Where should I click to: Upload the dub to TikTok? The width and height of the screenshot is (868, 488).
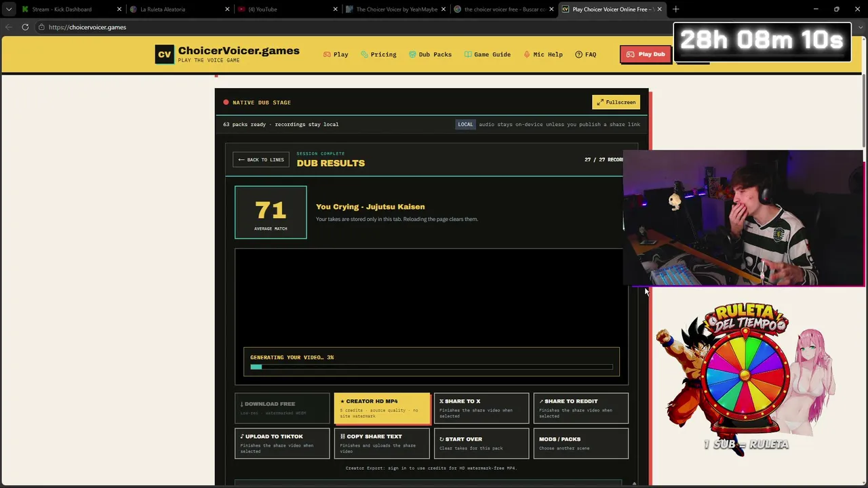point(282,443)
